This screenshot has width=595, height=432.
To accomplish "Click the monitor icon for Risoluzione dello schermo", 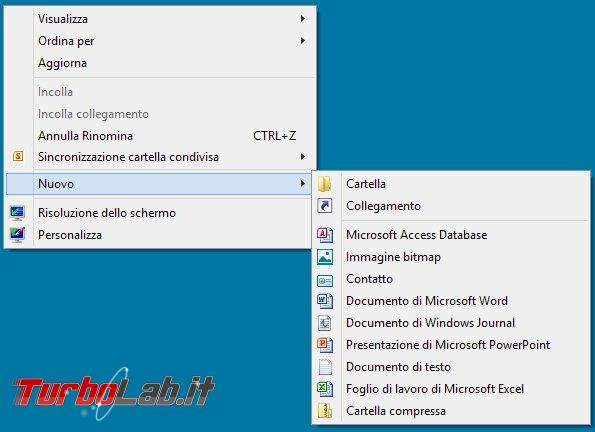I will 17,213.
